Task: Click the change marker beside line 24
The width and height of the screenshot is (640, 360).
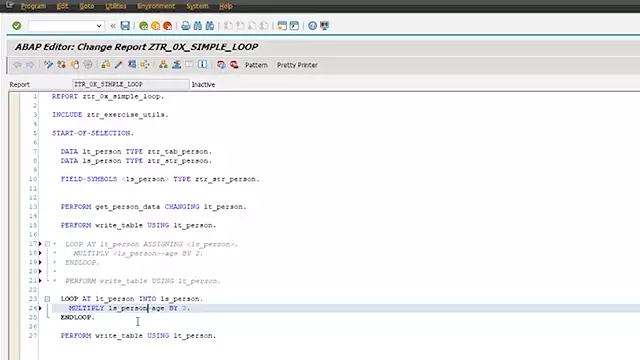Action: click(x=40, y=308)
